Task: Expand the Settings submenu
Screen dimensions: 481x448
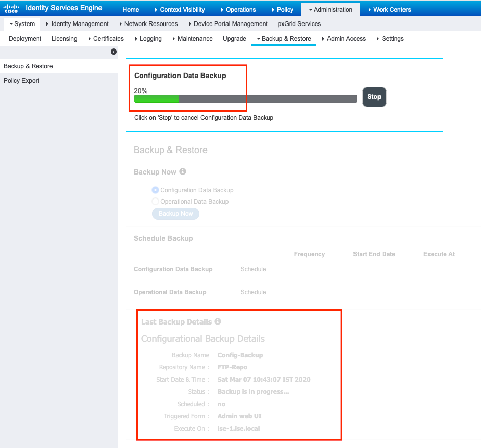Action: (390, 39)
